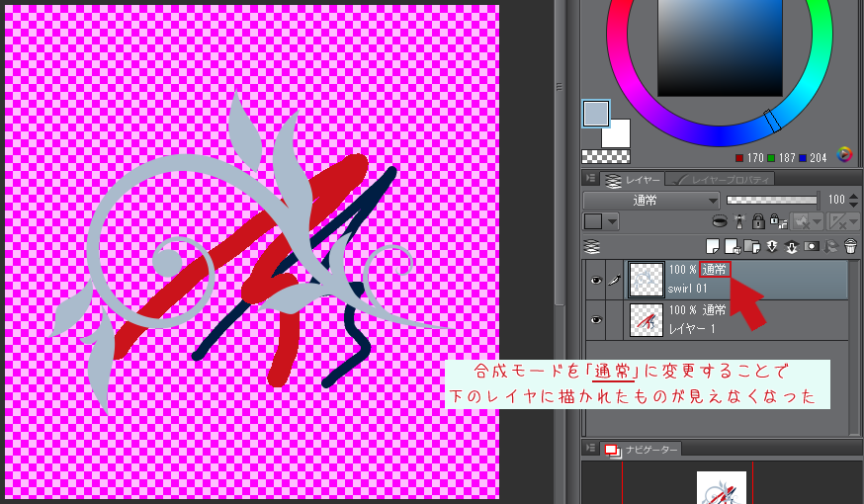Click the panel divider grip handle
This screenshot has height=504, width=864.
click(560, 87)
